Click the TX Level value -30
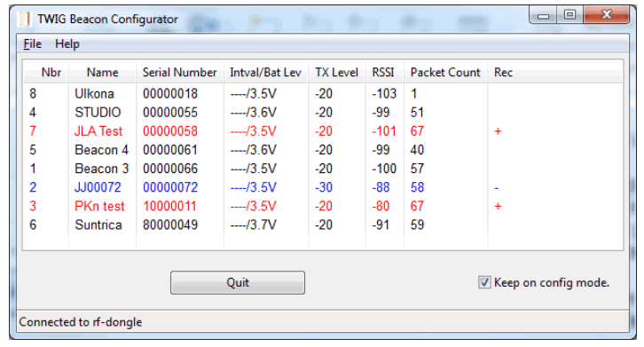 click(x=324, y=187)
